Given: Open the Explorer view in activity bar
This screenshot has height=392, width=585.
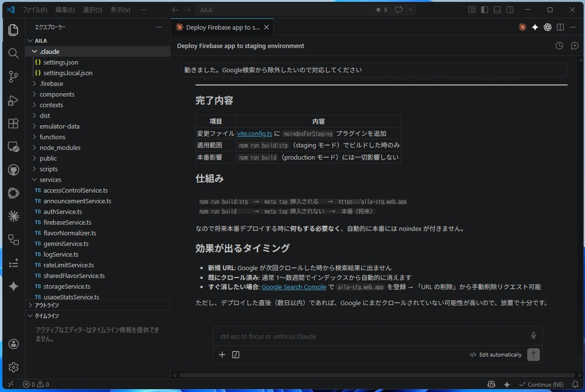Looking at the screenshot, I should (14, 30).
